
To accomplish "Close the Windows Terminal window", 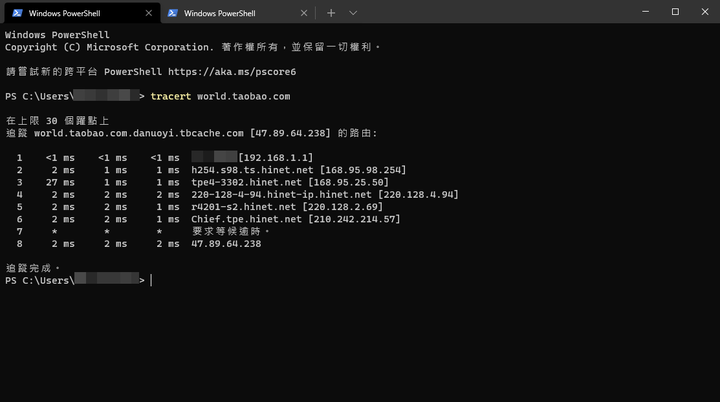I will (x=704, y=12).
